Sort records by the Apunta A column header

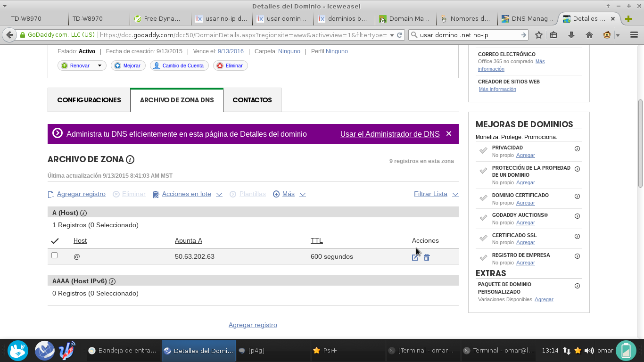(189, 240)
